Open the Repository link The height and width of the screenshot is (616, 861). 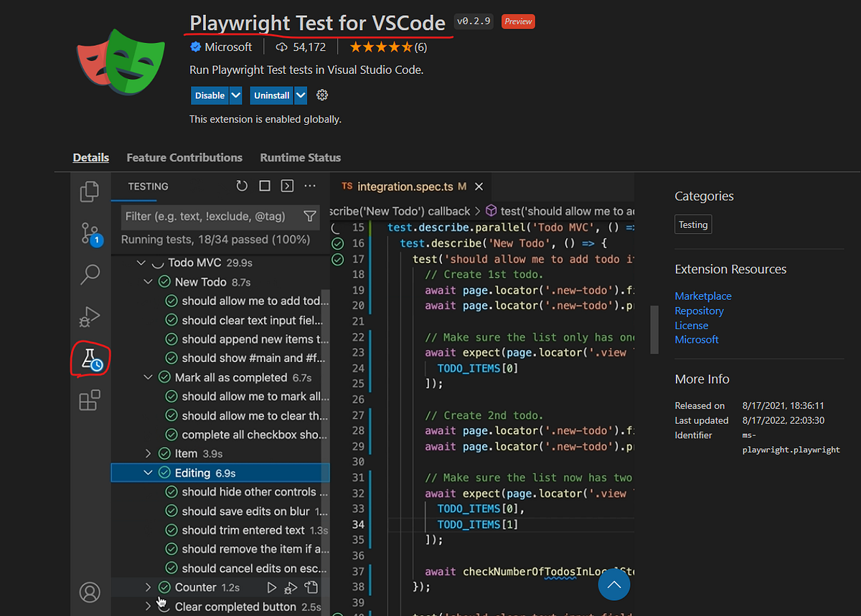point(699,311)
